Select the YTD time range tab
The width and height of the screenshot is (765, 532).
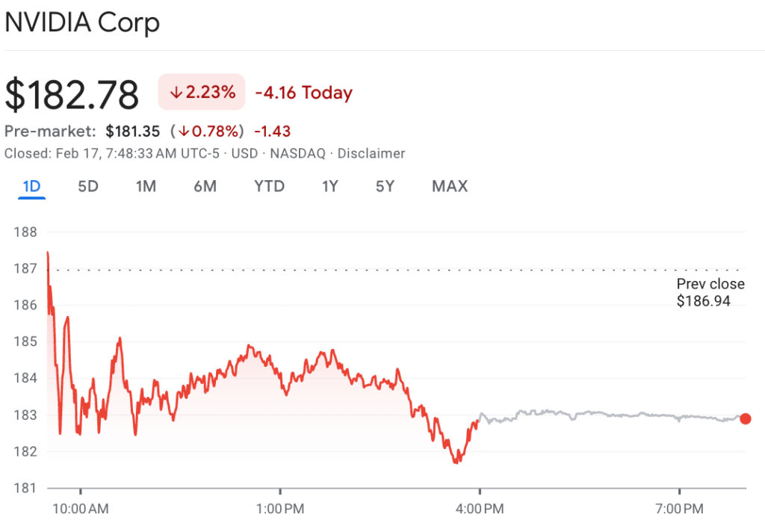pyautogui.click(x=269, y=186)
